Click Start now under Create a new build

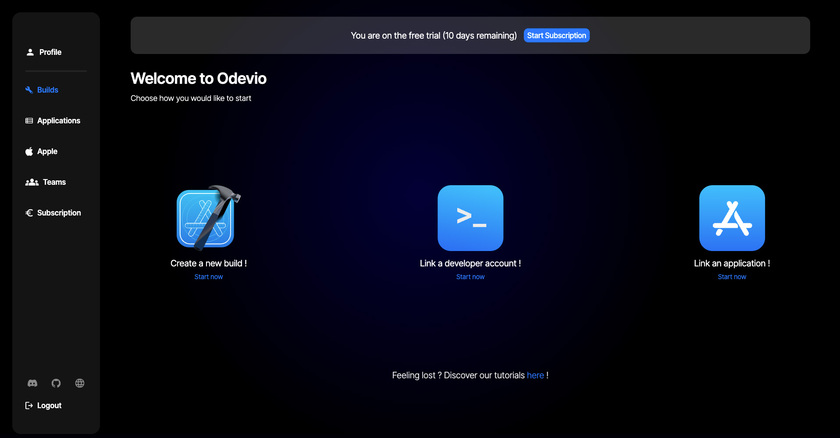point(208,277)
